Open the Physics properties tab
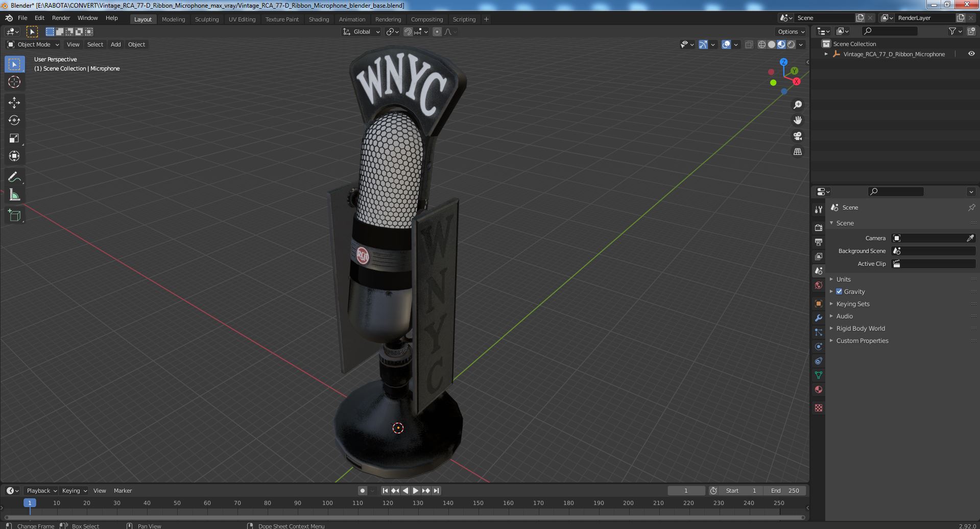The width and height of the screenshot is (980, 529). (819, 347)
